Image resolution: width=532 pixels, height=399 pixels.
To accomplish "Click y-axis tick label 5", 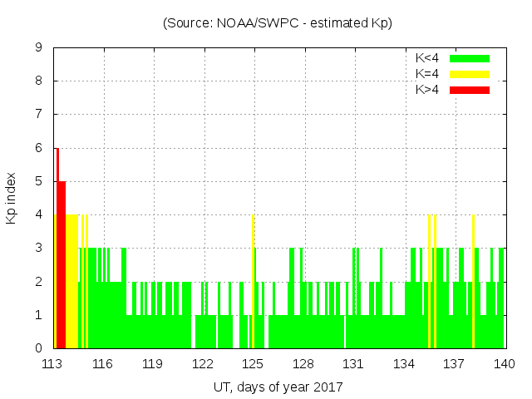I will pos(39,181).
